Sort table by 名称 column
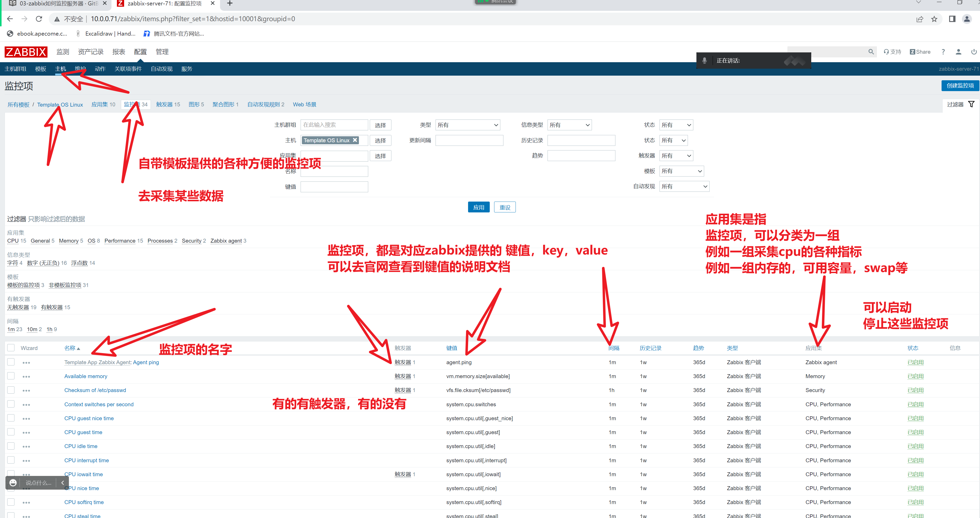 point(72,348)
